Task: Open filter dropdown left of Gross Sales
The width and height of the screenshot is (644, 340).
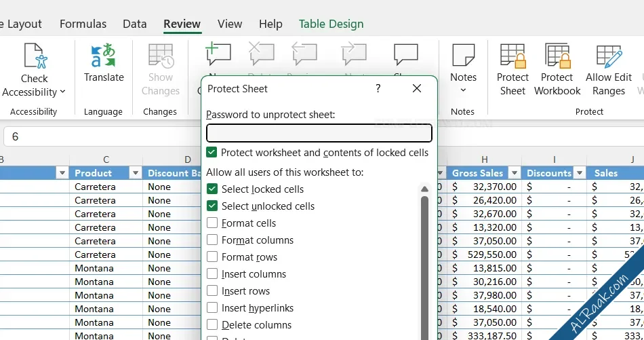Action: point(441,173)
